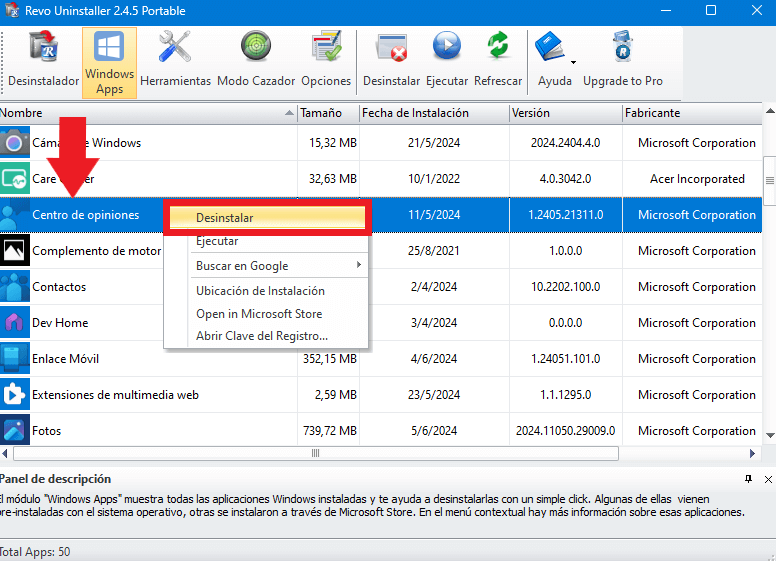Click the horizontal scrollbar thumb
Image resolution: width=776 pixels, height=561 pixels.
click(316, 453)
